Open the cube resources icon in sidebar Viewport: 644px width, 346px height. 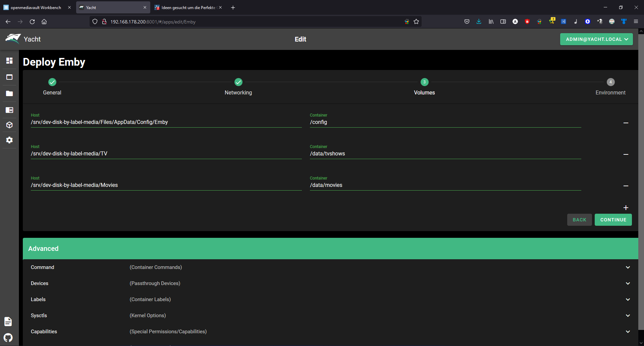pyautogui.click(x=9, y=125)
